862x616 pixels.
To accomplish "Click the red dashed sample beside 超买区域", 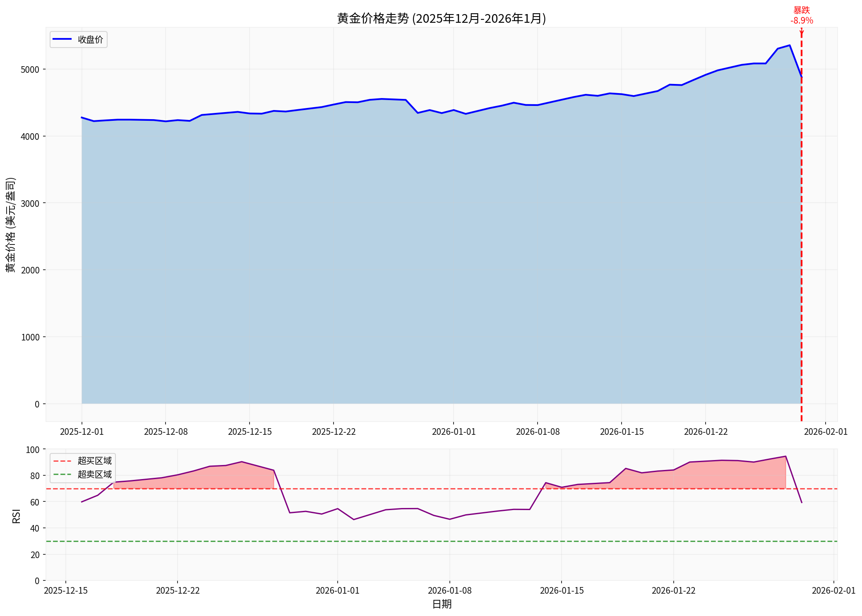I will pyautogui.click(x=62, y=461).
